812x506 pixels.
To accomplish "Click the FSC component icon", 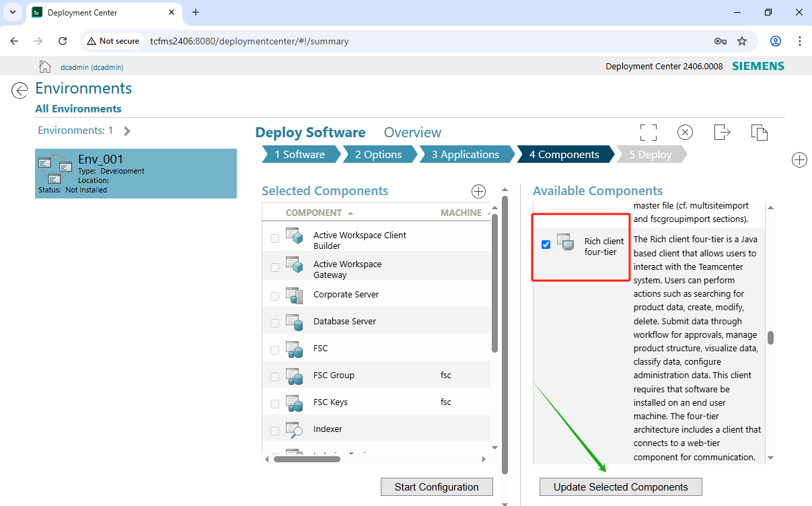I will pos(294,349).
